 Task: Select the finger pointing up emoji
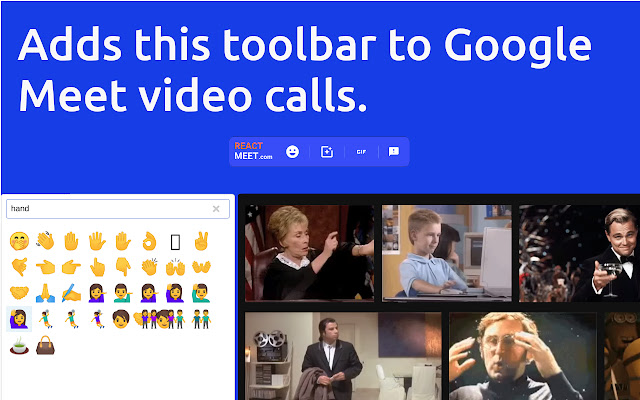click(97, 267)
